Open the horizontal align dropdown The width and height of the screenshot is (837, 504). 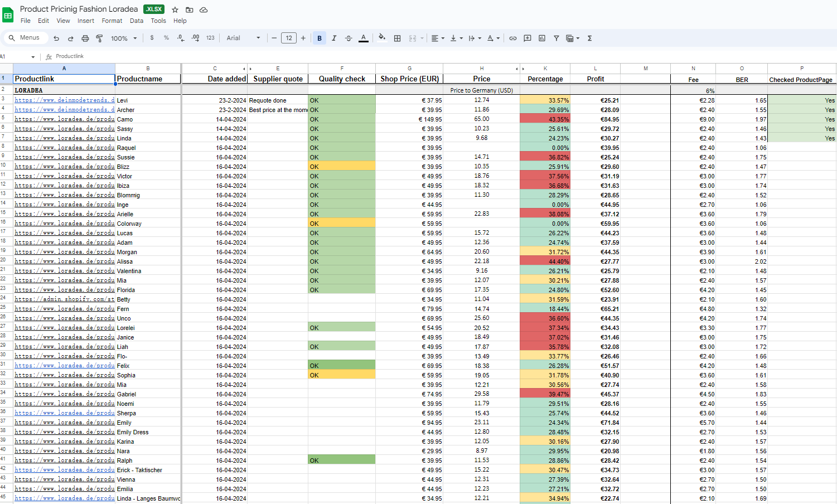point(438,38)
